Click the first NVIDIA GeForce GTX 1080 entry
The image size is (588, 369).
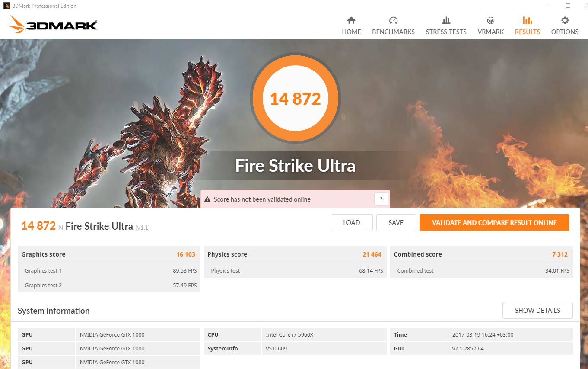pyautogui.click(x=112, y=334)
